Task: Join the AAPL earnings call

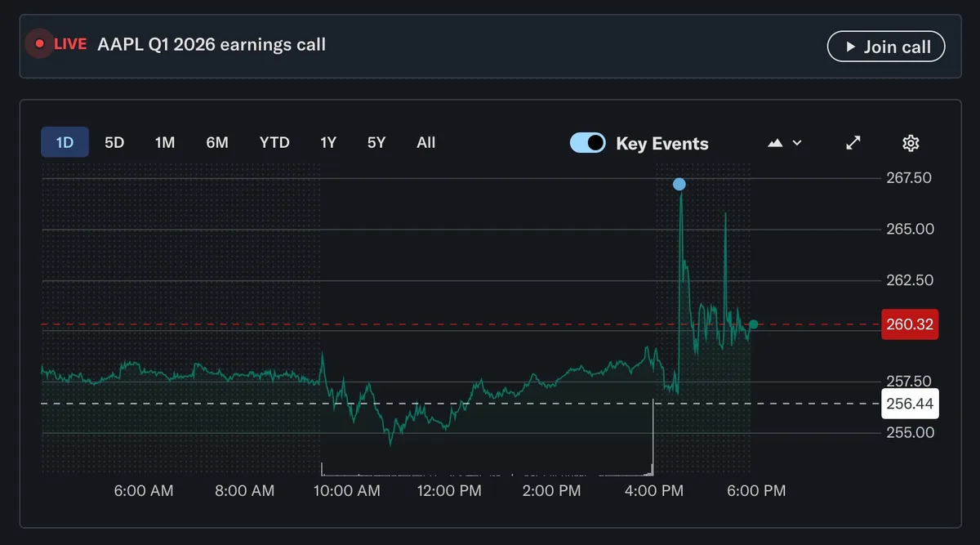Action: 886,47
